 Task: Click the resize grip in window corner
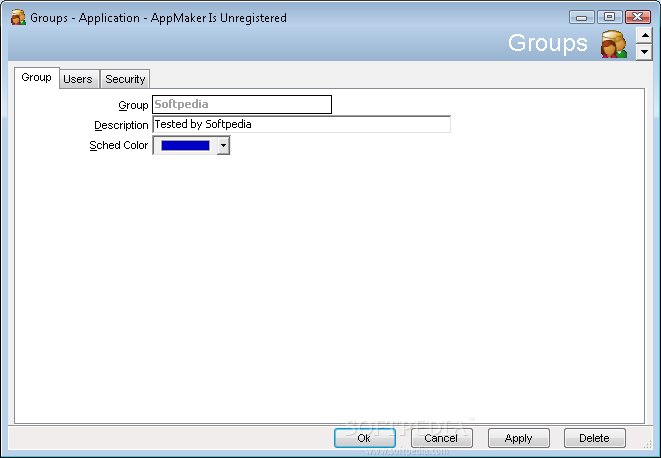pos(648,444)
